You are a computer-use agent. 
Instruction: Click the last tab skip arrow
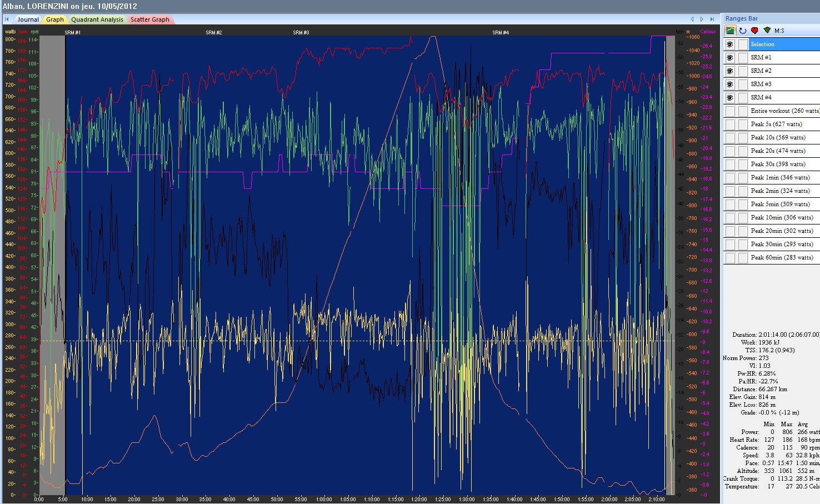[x=712, y=19]
